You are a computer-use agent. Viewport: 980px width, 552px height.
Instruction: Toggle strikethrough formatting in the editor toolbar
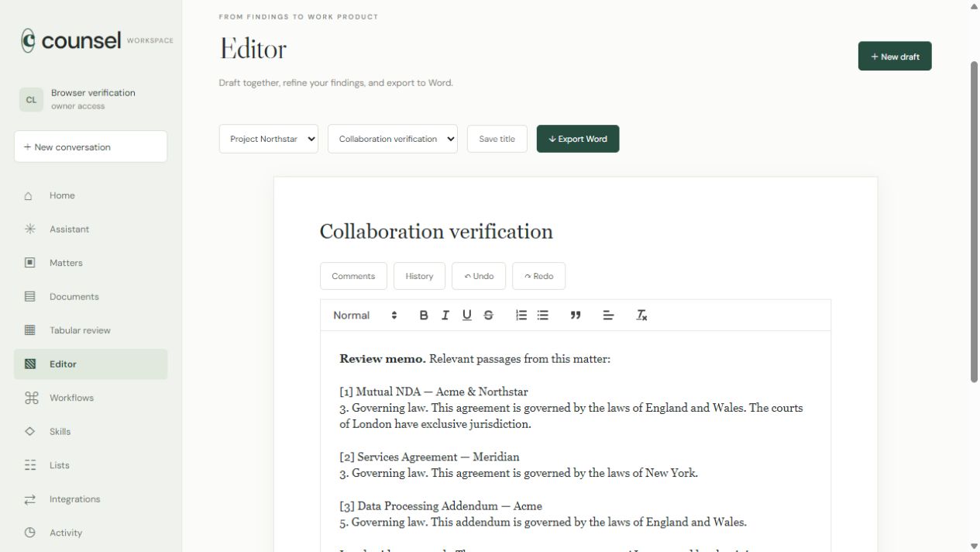[x=488, y=315]
